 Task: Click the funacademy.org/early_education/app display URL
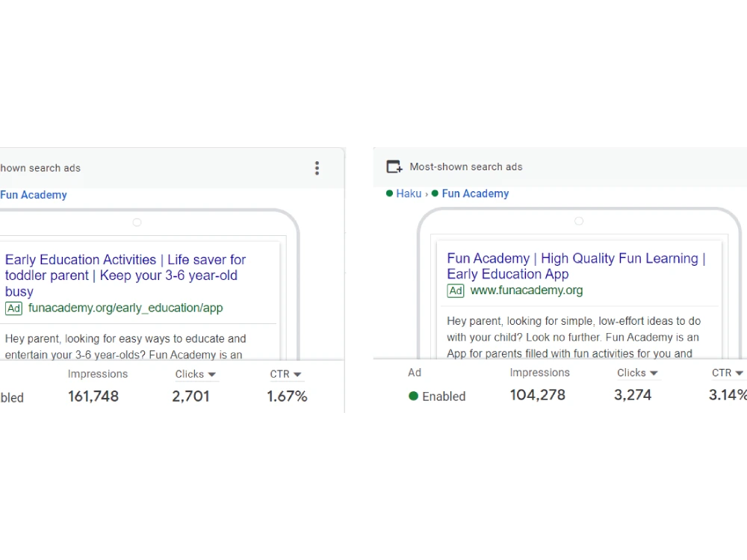click(x=125, y=308)
